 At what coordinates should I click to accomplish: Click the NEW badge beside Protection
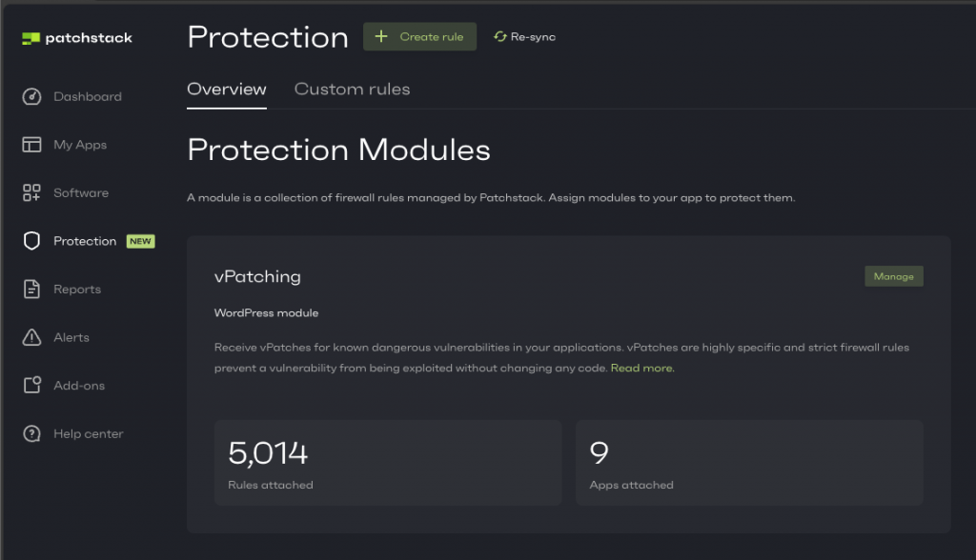click(x=141, y=242)
